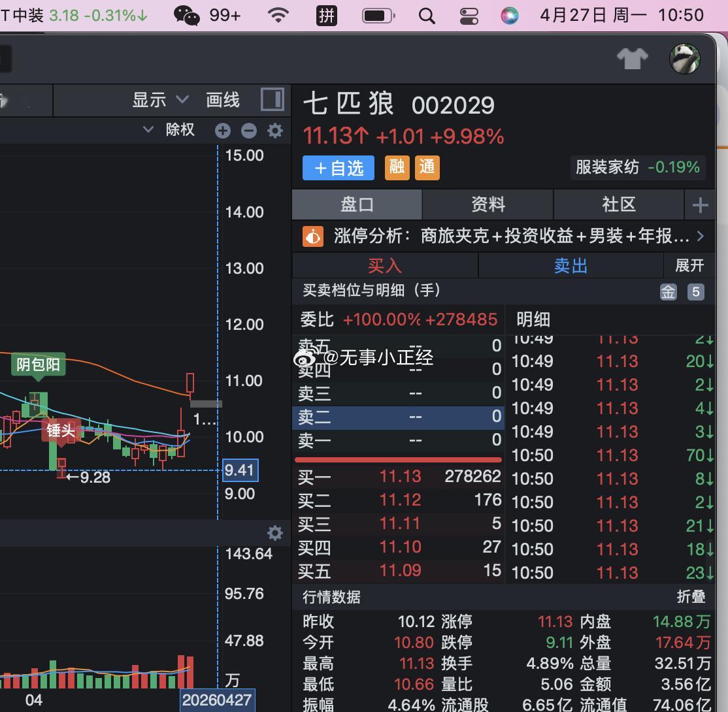Click the 七匹狼 stock name

pos(348,103)
